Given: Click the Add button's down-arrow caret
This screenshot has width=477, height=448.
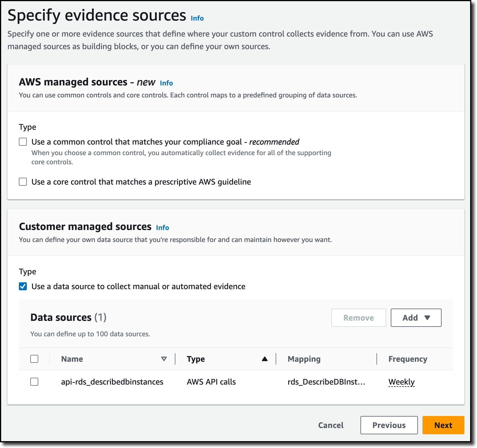Looking at the screenshot, I should click(x=427, y=318).
